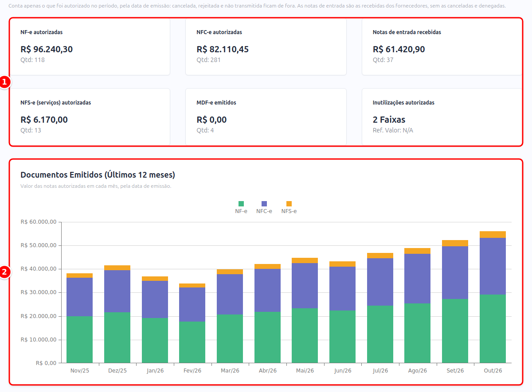
Task: Click the Jan/26 axis label
Action: [155, 371]
